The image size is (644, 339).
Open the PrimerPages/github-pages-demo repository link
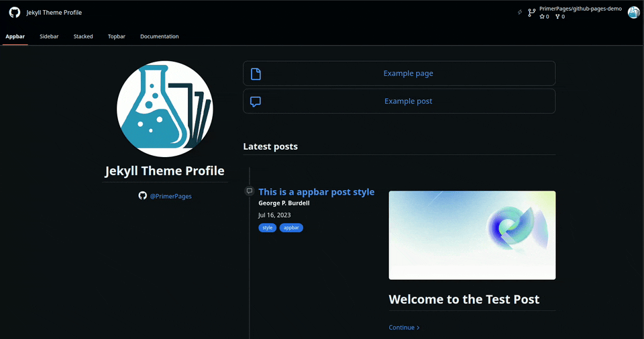coord(580,9)
